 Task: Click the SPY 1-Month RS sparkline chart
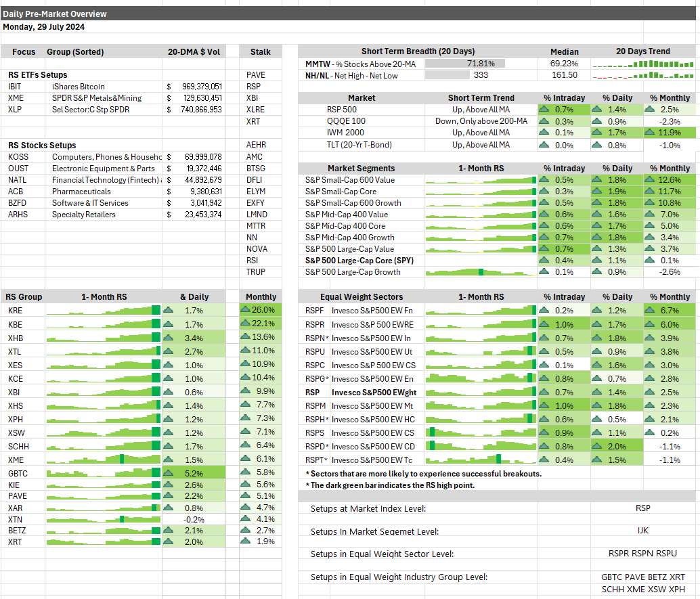pyautogui.click(x=481, y=260)
